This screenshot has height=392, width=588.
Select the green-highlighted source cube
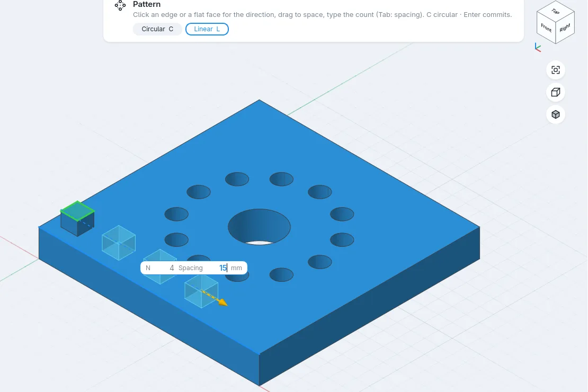77,218
